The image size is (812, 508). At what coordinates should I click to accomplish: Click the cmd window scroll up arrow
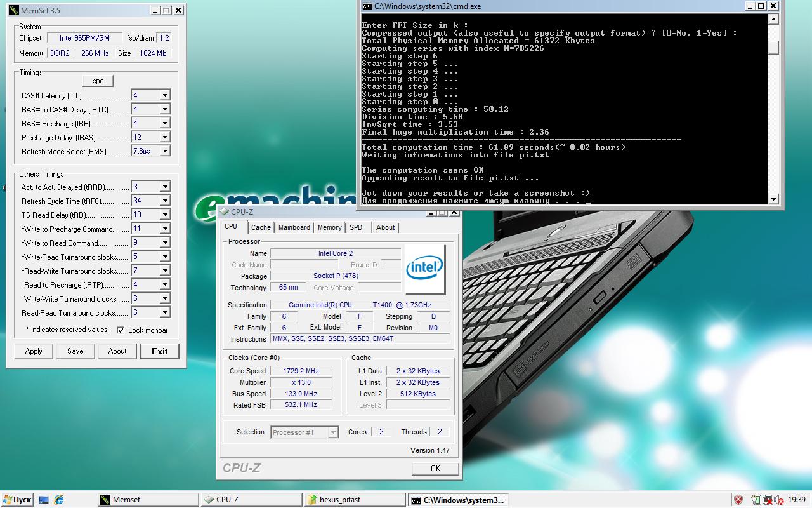click(x=773, y=19)
